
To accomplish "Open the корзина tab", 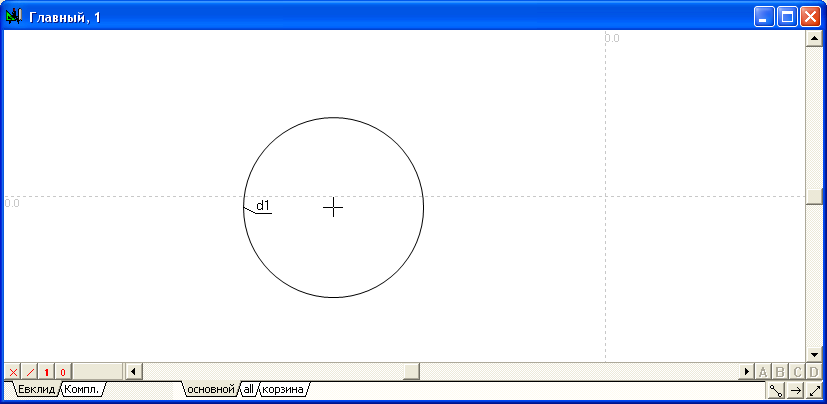I will (283, 390).
